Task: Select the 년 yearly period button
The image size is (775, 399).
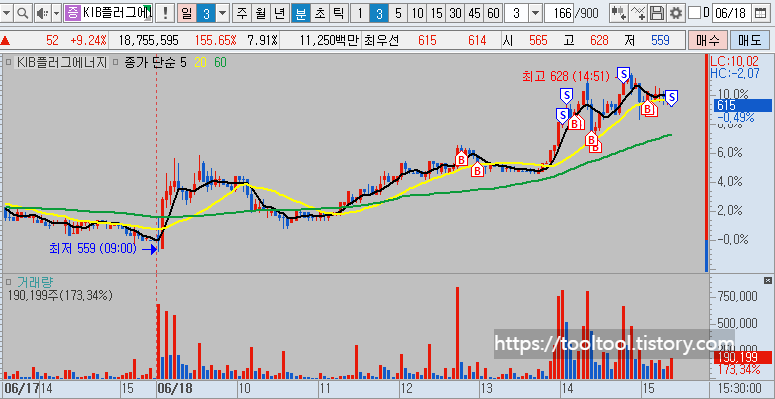Action: tap(280, 13)
